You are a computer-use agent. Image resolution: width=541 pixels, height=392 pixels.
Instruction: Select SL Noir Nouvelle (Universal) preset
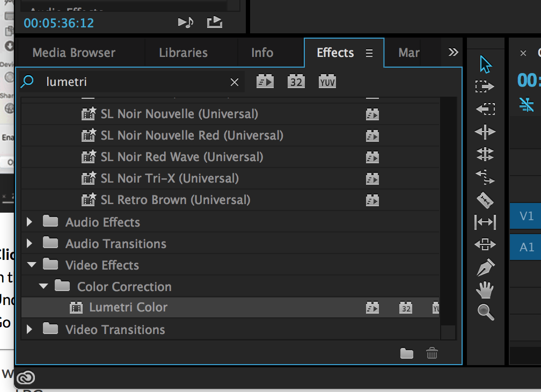coord(230,114)
